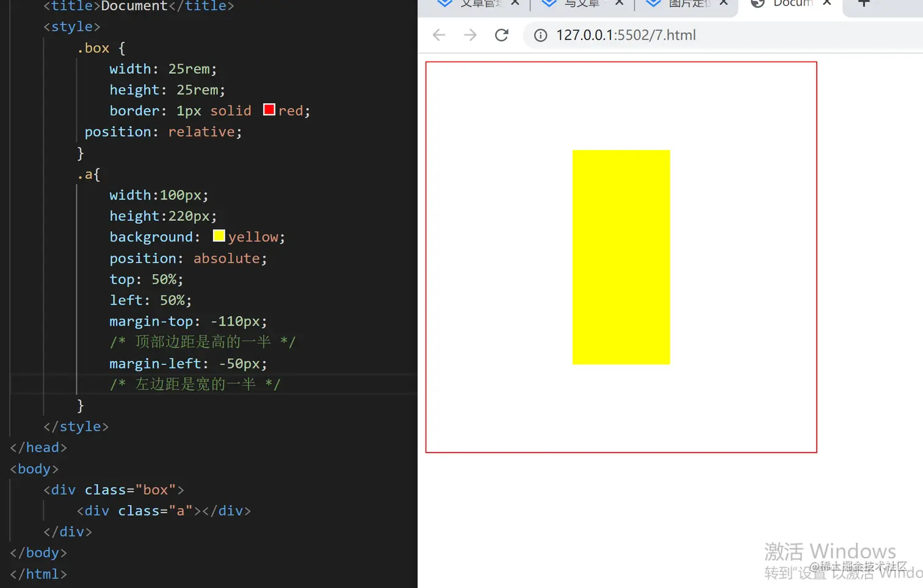Click the forward navigation arrow
The height and width of the screenshot is (588, 923).
click(x=470, y=35)
